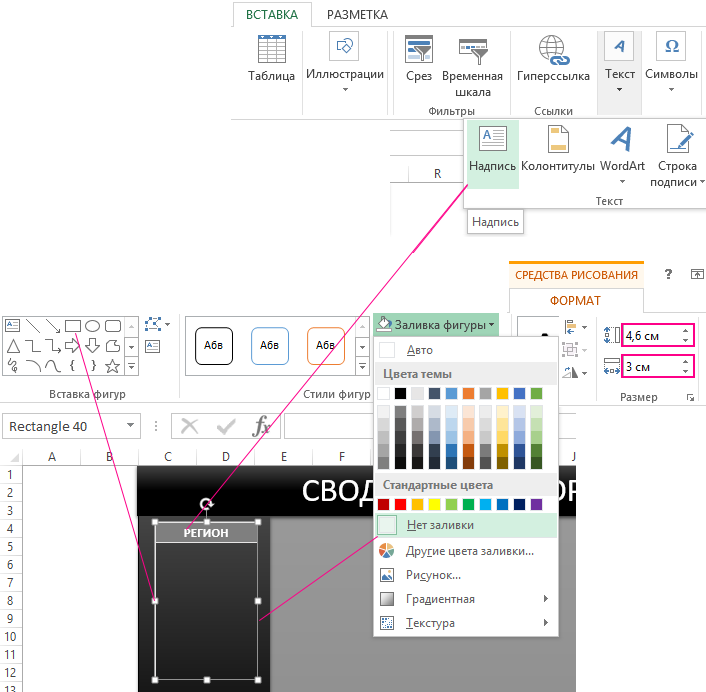The width and height of the screenshot is (706, 692).
Task: Click the Таблица icon on the ribbon
Action: tap(271, 59)
